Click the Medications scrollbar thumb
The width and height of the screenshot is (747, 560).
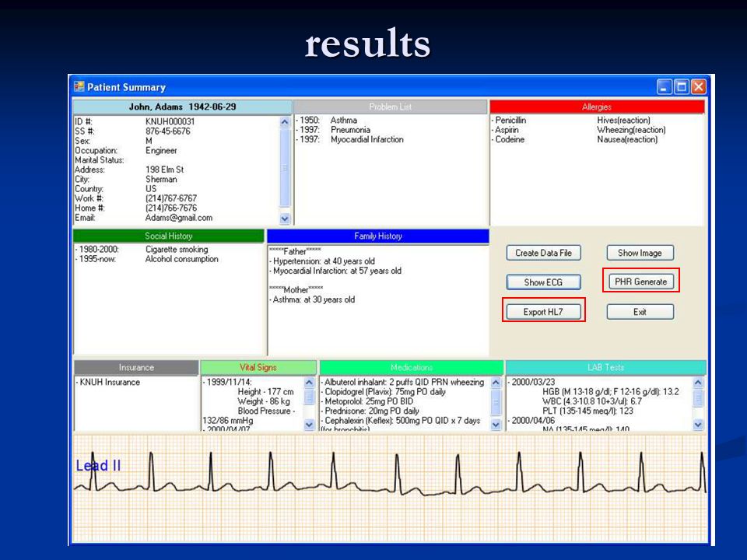496,401
